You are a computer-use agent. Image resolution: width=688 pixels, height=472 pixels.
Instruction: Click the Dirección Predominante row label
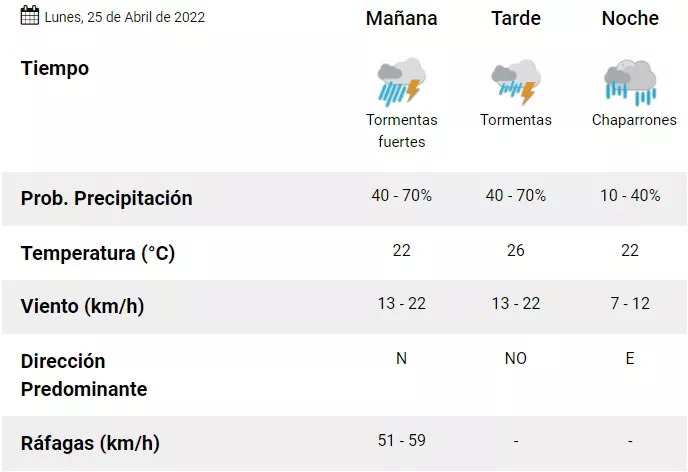(x=84, y=374)
